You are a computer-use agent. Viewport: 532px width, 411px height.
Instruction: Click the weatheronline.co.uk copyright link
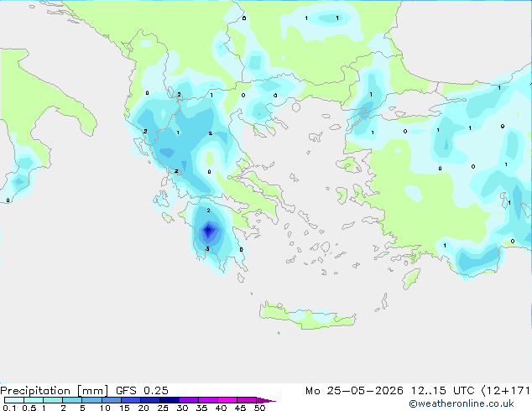(x=462, y=403)
